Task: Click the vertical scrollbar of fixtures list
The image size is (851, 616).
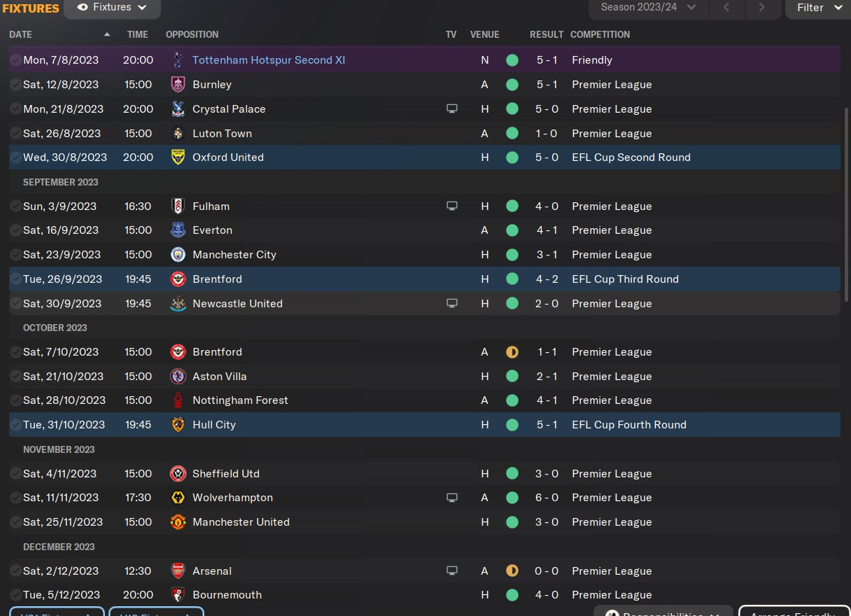Action: (847, 203)
